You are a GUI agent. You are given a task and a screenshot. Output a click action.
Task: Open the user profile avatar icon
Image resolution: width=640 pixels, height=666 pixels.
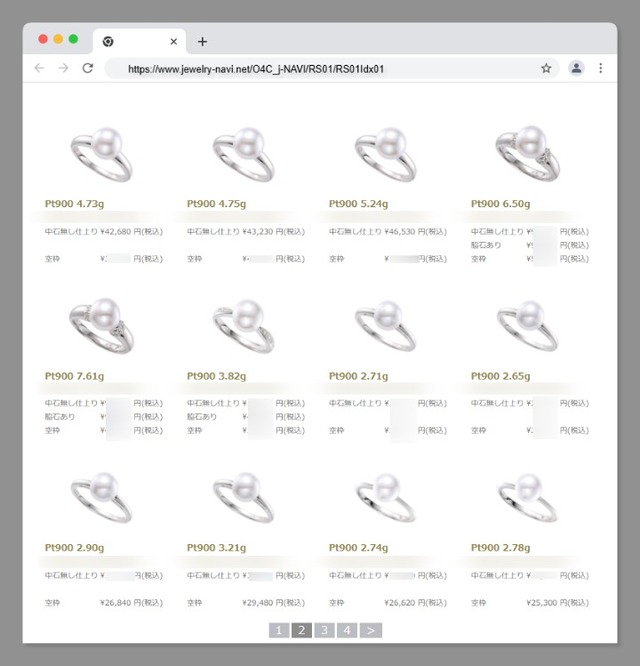coord(576,68)
